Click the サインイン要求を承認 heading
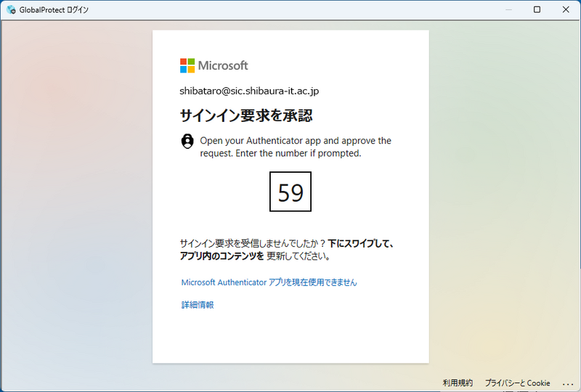The image size is (581, 392). click(246, 115)
